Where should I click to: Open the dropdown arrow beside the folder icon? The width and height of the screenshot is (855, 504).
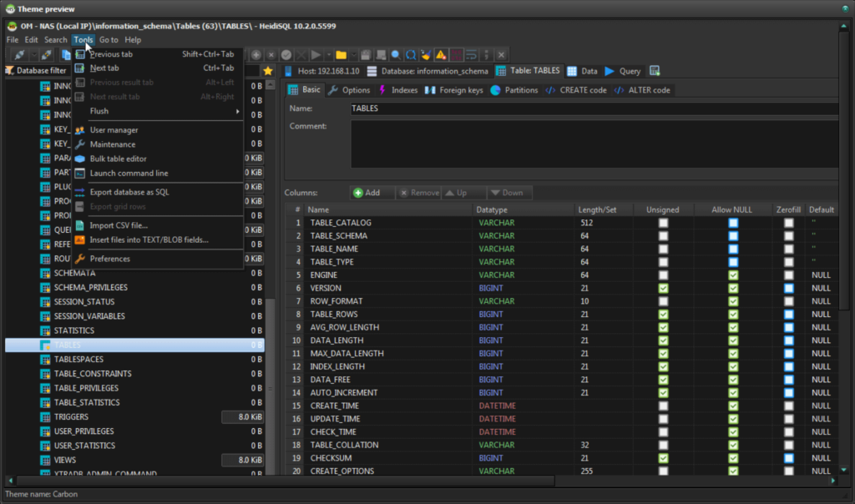coord(353,55)
